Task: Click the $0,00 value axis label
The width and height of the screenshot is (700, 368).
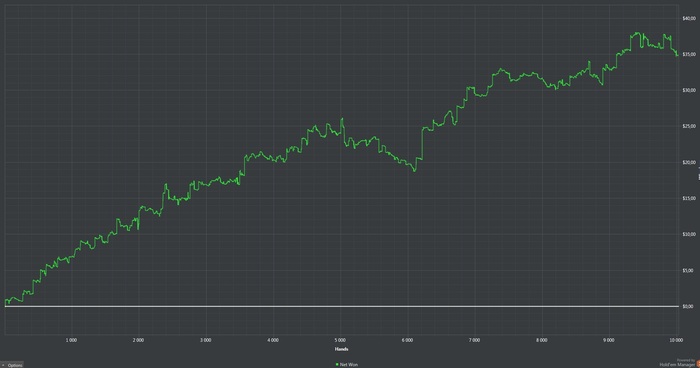Action: (x=688, y=306)
